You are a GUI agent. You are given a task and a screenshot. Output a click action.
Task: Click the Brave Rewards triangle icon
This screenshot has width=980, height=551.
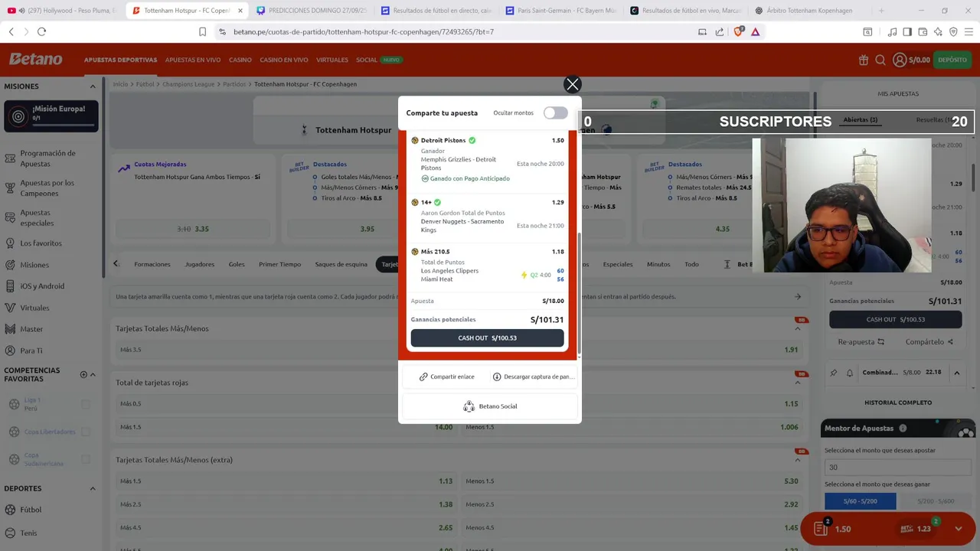(756, 31)
